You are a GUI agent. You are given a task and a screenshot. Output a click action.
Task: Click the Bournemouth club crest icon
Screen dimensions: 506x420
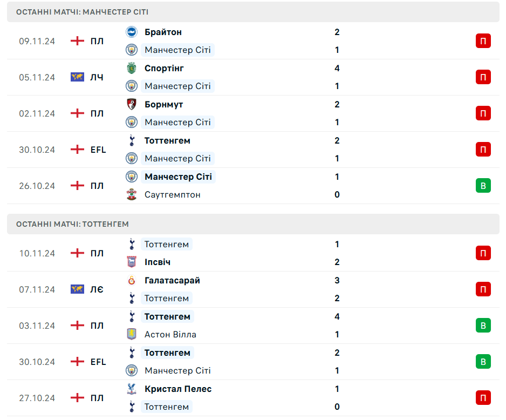(x=131, y=104)
